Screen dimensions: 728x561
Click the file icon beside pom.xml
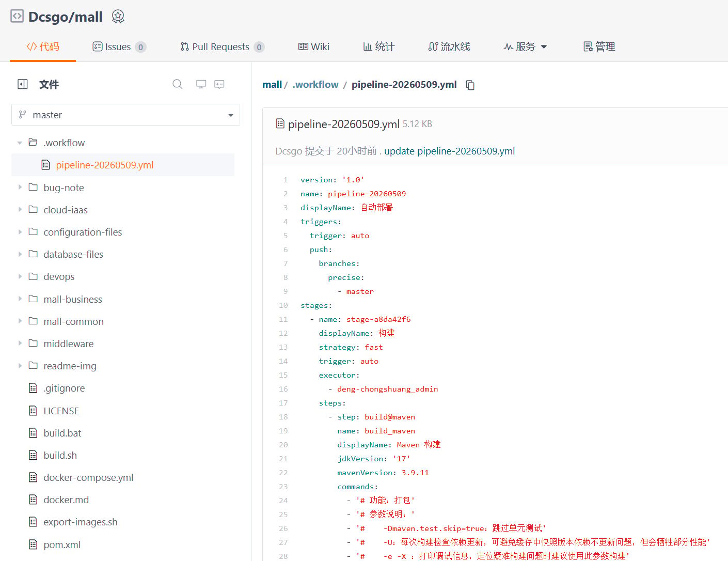point(33,544)
